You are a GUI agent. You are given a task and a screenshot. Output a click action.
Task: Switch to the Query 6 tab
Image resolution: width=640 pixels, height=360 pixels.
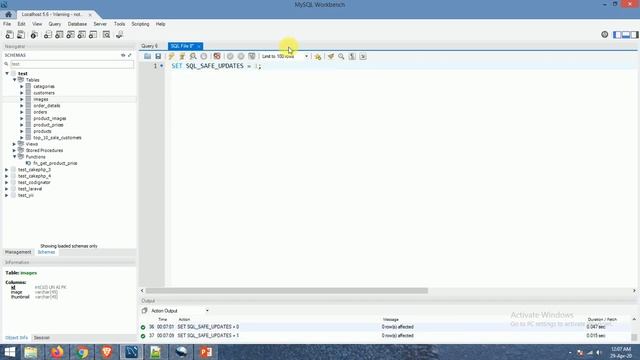[x=149, y=46]
